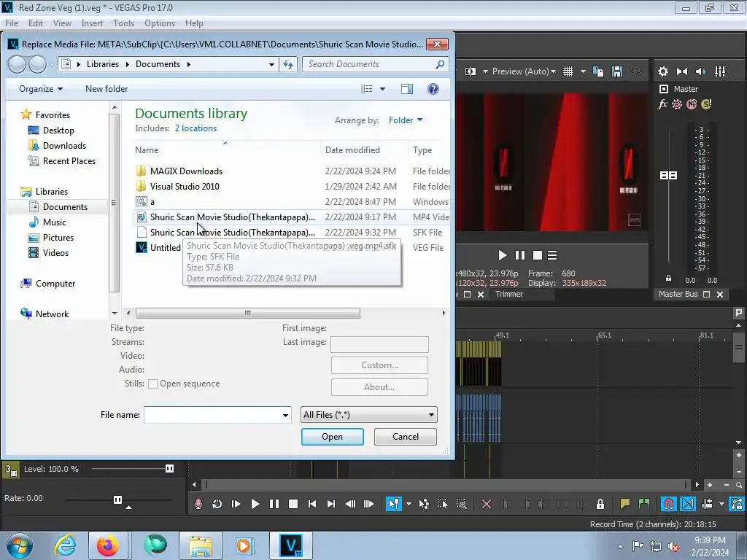Toggle Master Mute icon
Viewport: 747px width, 560px height.
(692, 104)
